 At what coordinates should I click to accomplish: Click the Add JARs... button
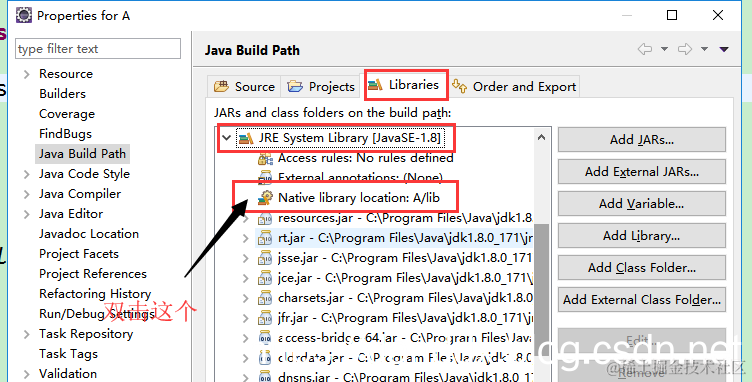(x=642, y=140)
